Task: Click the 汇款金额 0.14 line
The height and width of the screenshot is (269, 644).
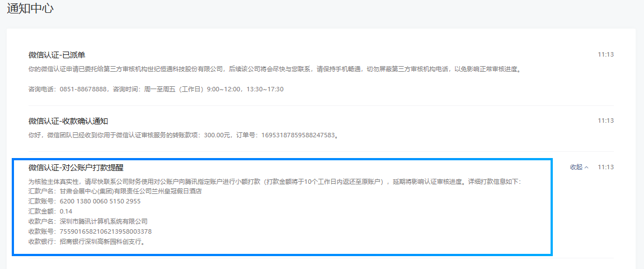Action: 50,211
